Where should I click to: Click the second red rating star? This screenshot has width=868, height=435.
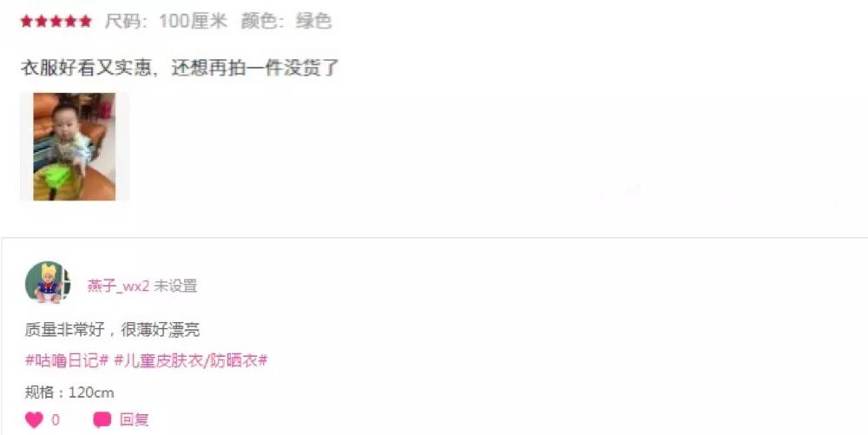41,22
